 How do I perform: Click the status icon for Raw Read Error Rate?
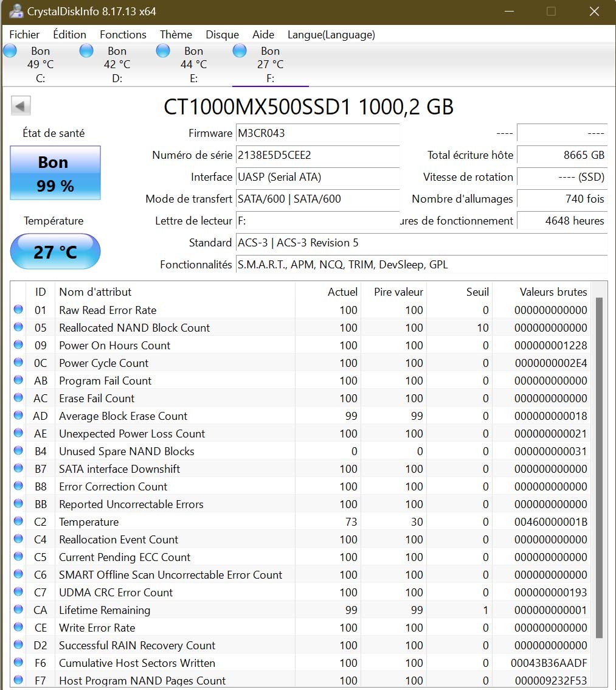tap(18, 309)
